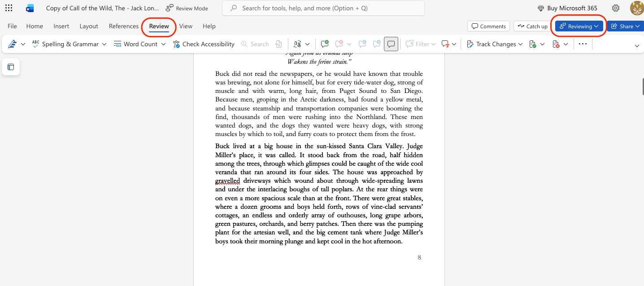Click the markup display icon
The width and height of the screenshot is (644, 286).
pos(445,44)
